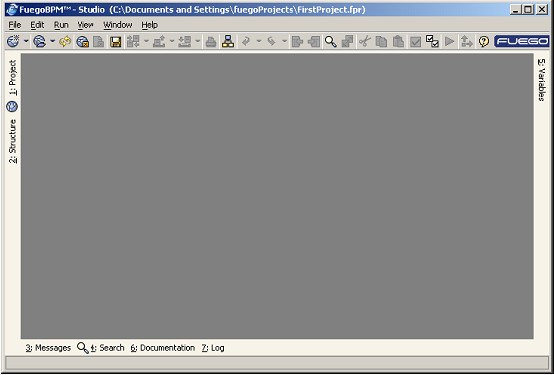The image size is (554, 375).
Task: Open the 3: Messages bottom panel
Action: coord(48,348)
